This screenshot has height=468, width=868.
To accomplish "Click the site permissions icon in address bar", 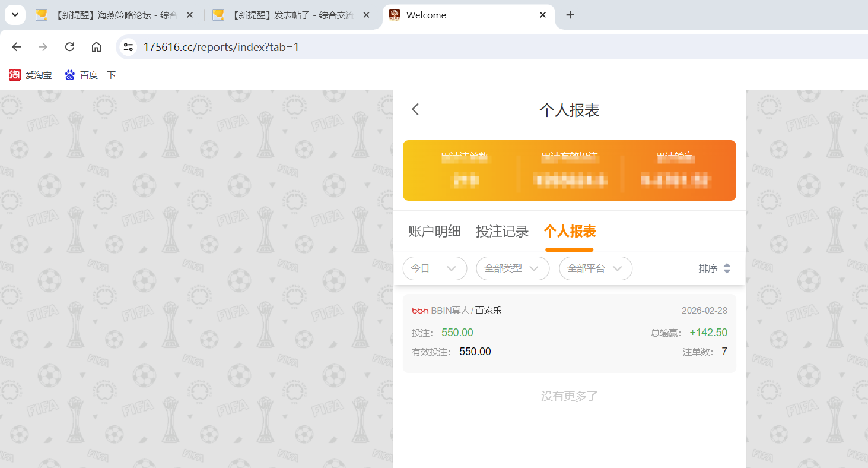I will click(128, 46).
